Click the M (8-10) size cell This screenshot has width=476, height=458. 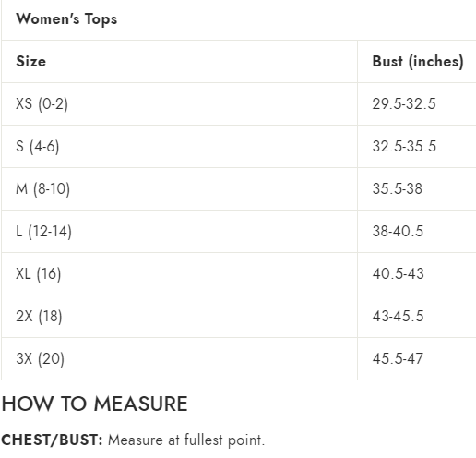[x=42, y=188]
